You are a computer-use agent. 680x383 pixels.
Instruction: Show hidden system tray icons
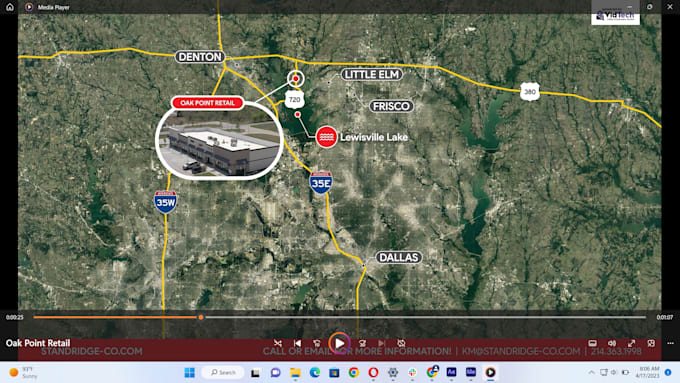pyautogui.click(x=592, y=372)
